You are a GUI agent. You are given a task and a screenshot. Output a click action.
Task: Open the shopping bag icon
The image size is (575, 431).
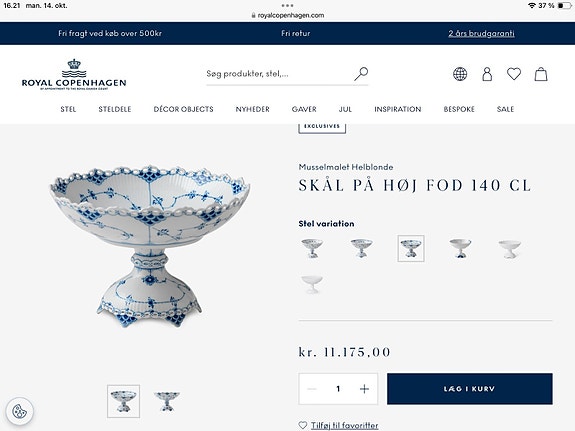[x=541, y=74]
